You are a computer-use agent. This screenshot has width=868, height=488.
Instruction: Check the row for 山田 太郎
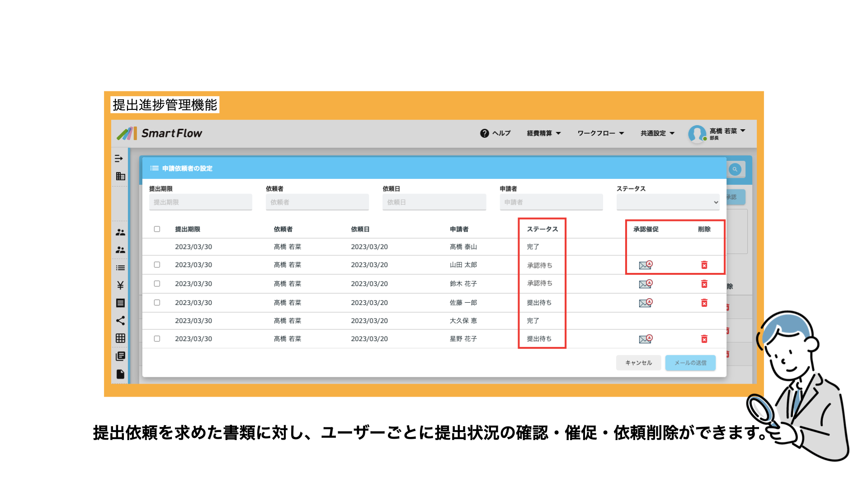click(157, 265)
